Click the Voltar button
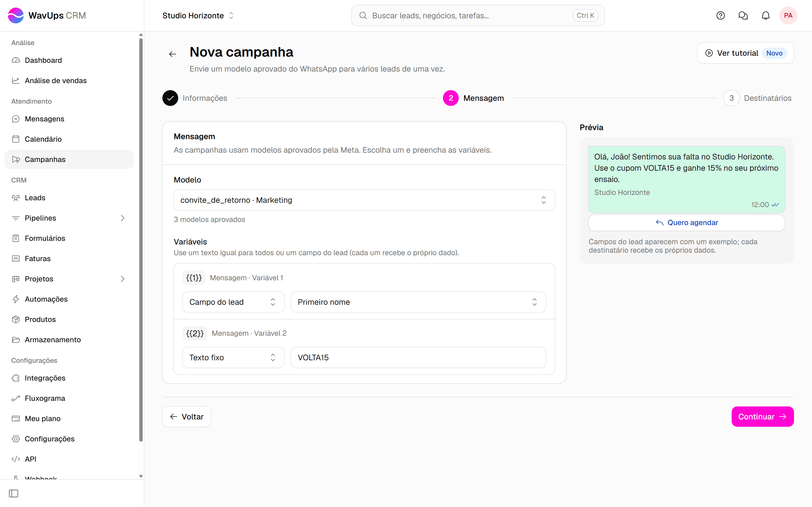This screenshot has height=507, width=812. coord(187,417)
